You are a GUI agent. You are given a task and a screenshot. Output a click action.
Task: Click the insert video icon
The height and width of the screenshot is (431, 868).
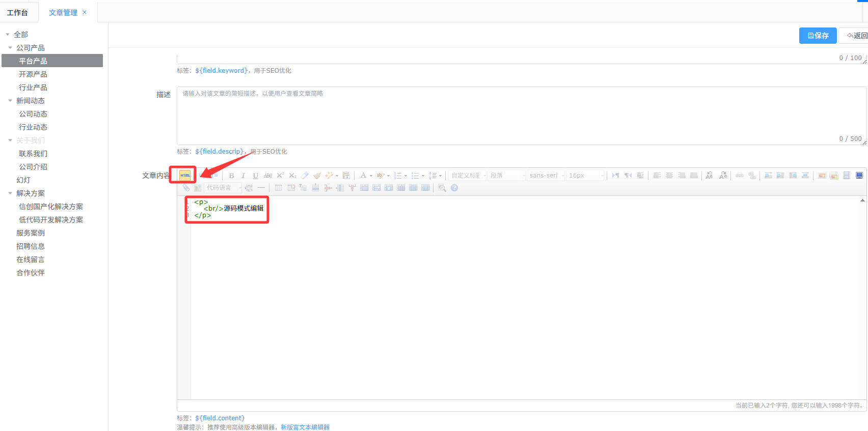point(847,176)
